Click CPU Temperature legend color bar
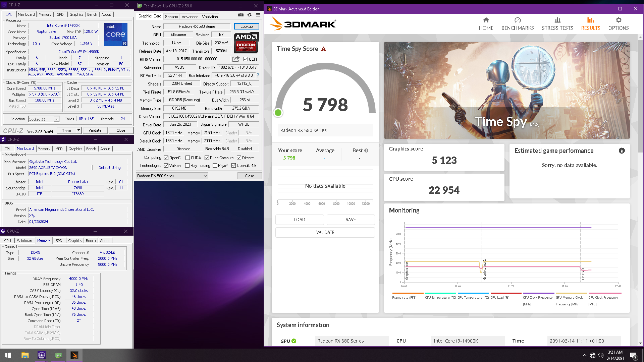The image size is (644, 362). pos(440,293)
